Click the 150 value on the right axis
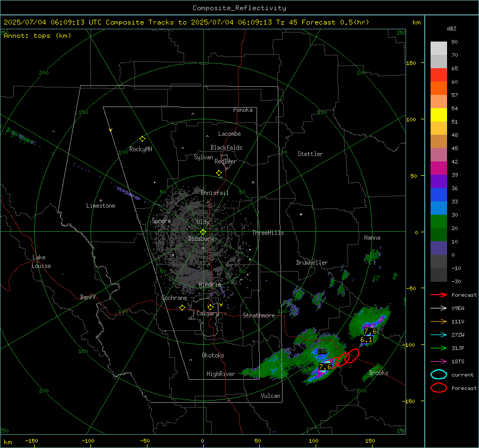Screen dimensions: 479x448 click(411, 63)
